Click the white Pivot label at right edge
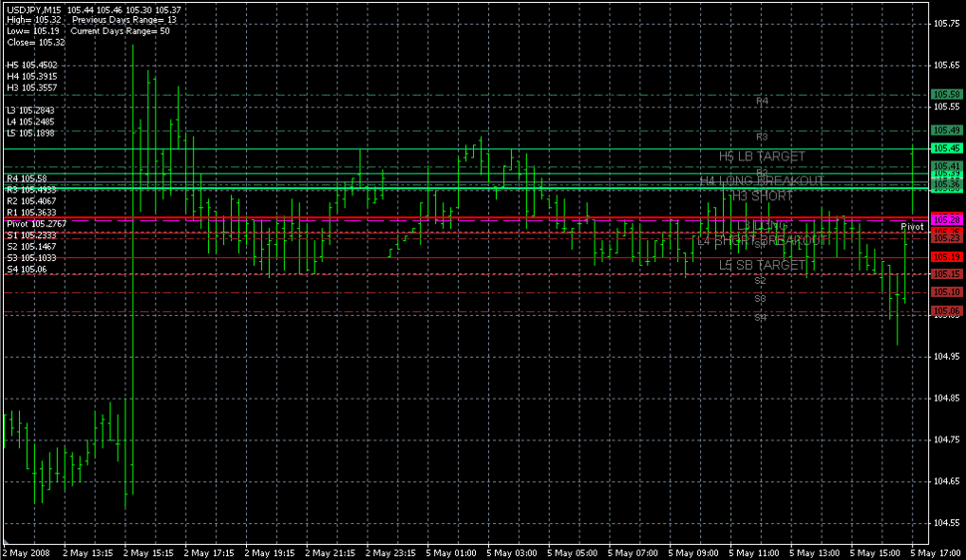 (x=912, y=228)
